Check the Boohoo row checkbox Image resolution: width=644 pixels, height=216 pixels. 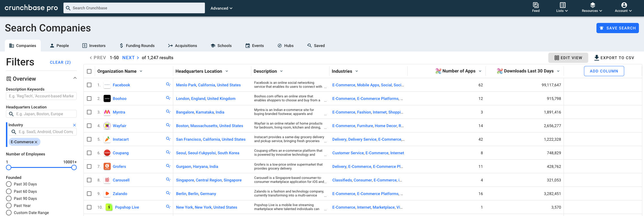click(x=89, y=99)
